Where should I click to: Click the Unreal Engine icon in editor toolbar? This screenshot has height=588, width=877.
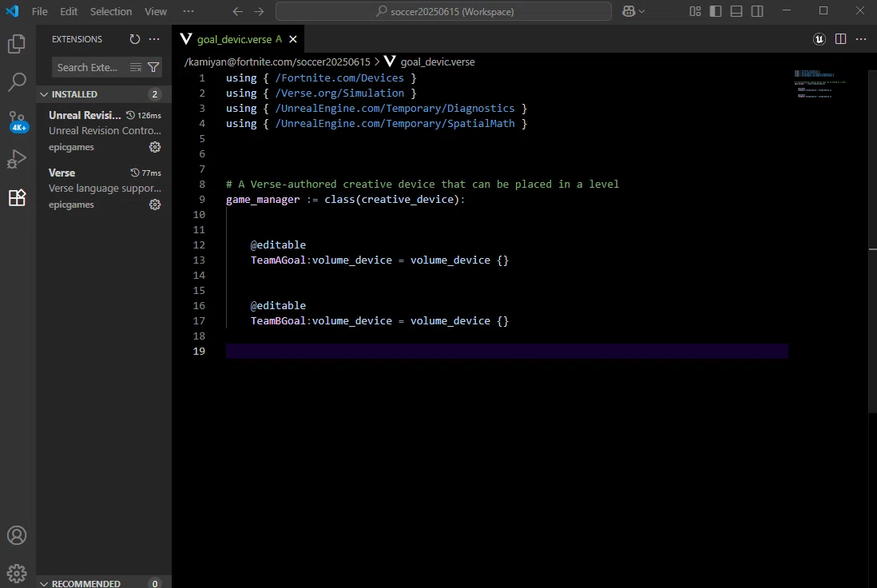819,39
